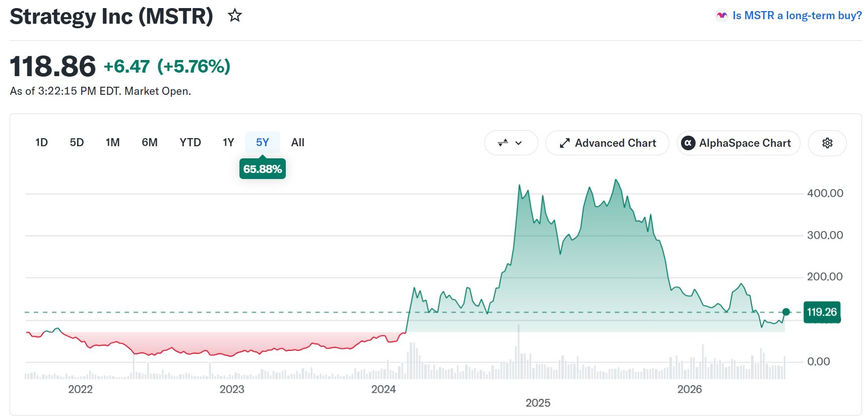Click the 200.00 axis label
This screenshot has width=868, height=416.
pos(825,276)
